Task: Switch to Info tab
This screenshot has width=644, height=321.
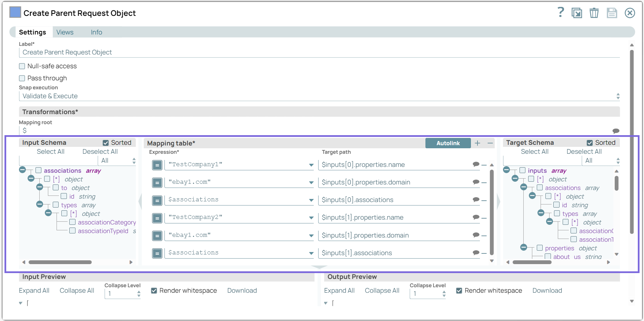Action: 97,32
